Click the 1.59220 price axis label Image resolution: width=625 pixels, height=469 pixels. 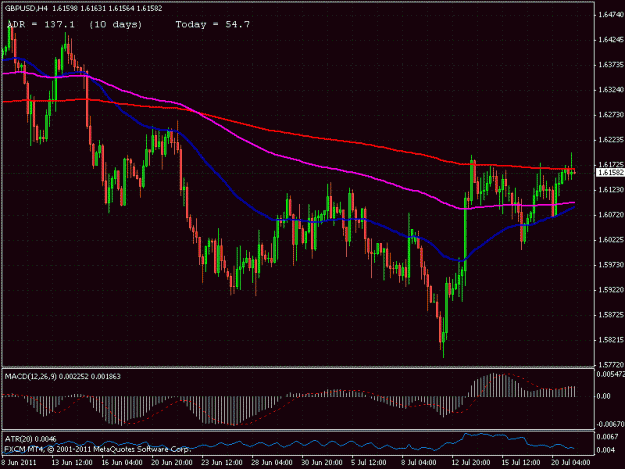(611, 290)
